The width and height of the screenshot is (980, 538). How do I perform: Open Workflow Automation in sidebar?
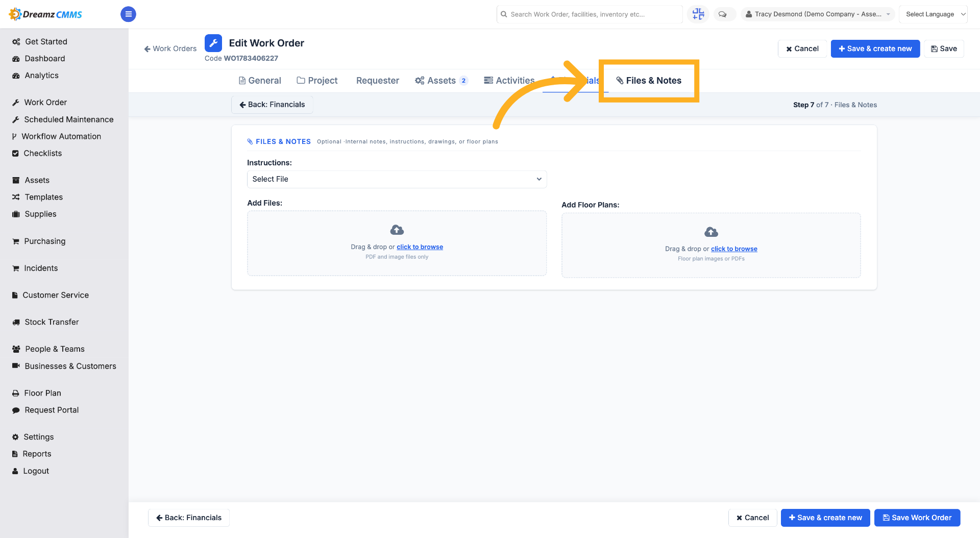(x=56, y=136)
